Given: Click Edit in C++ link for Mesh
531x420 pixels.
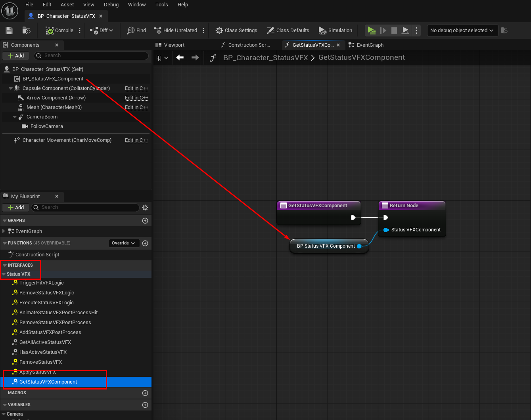Looking at the screenshot, I should click(136, 107).
